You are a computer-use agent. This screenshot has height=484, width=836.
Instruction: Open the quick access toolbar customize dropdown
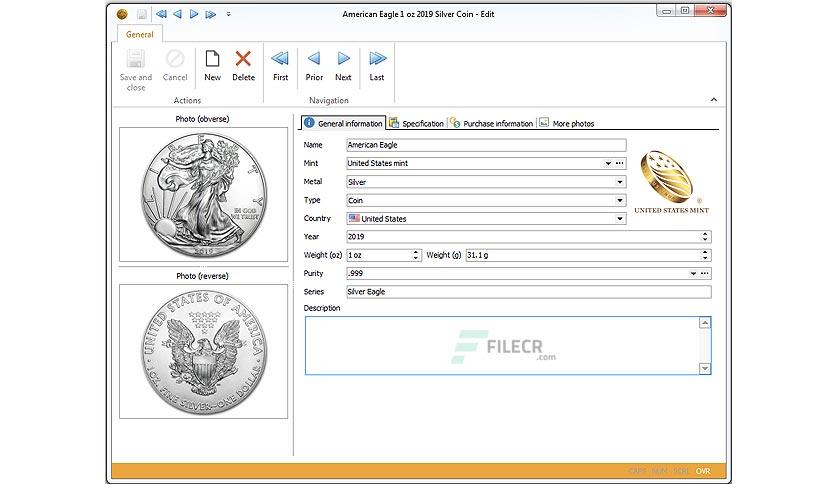pyautogui.click(x=228, y=14)
